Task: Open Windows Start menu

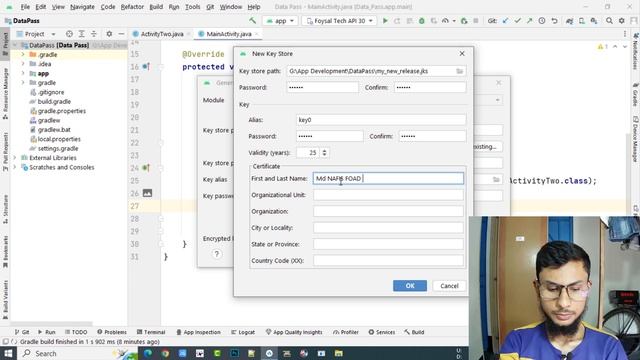Action: click(x=8, y=353)
